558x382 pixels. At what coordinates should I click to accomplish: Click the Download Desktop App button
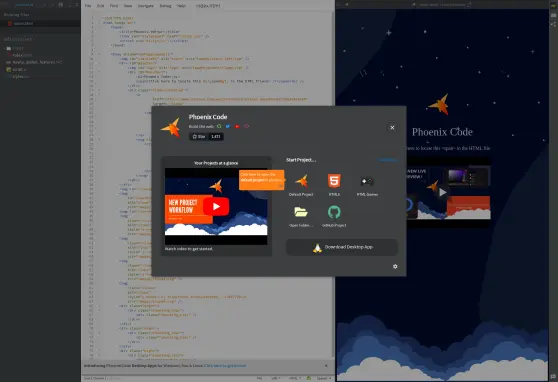click(342, 247)
